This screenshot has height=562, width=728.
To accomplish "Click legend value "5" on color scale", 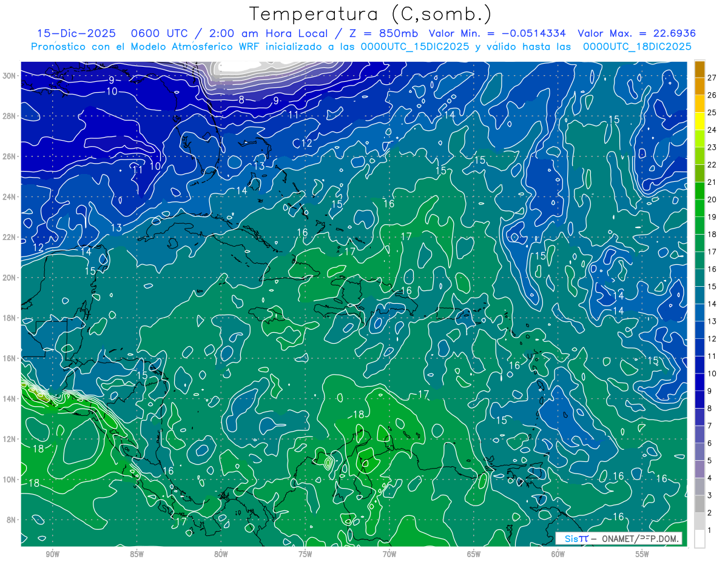I will [710, 461].
